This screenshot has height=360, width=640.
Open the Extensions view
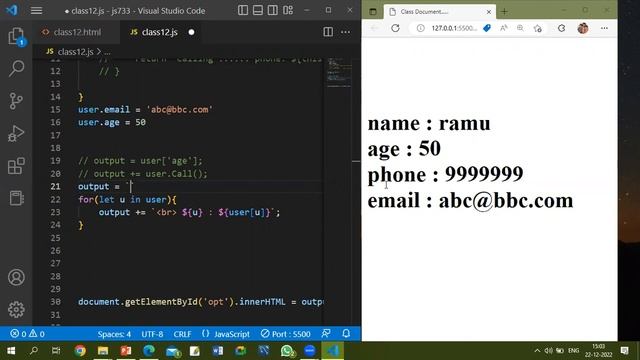pyautogui.click(x=16, y=166)
